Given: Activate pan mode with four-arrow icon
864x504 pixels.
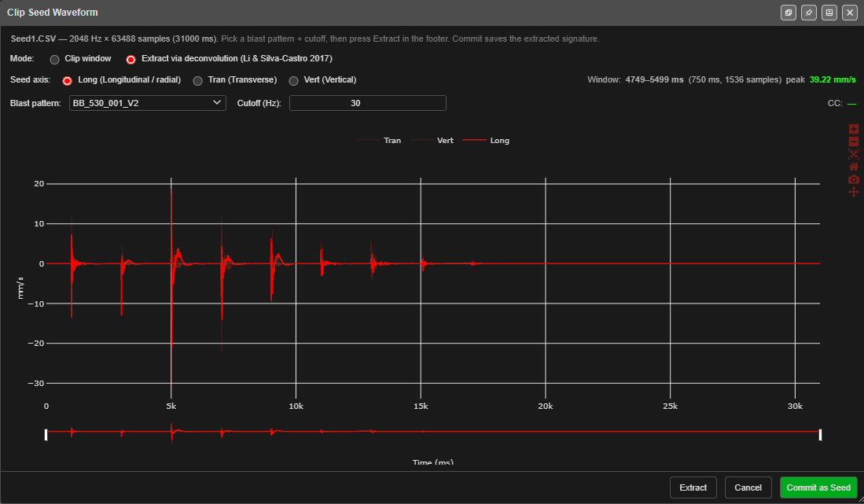Looking at the screenshot, I should click(854, 192).
